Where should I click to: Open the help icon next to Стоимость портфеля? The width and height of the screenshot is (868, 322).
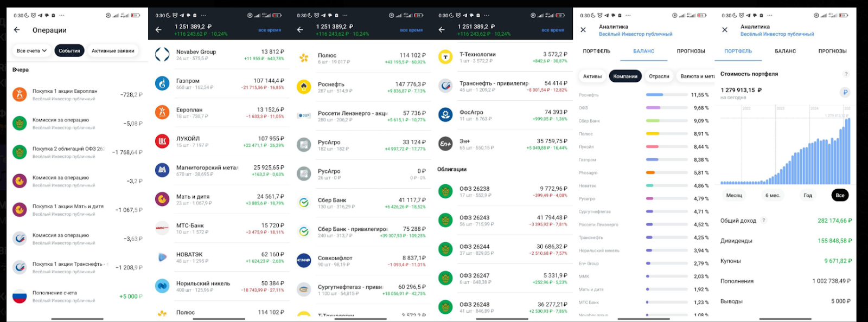(846, 74)
